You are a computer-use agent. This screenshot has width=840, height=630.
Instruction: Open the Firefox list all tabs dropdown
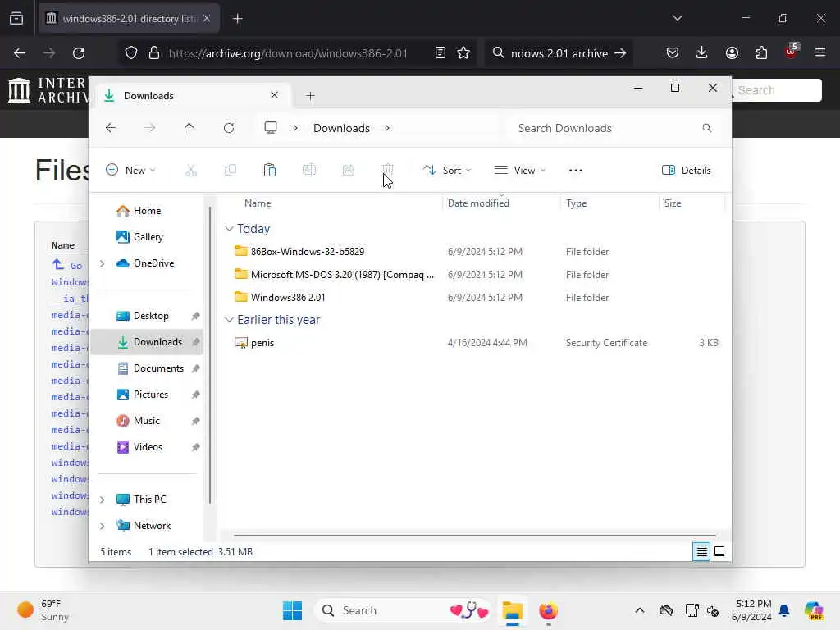(x=677, y=18)
